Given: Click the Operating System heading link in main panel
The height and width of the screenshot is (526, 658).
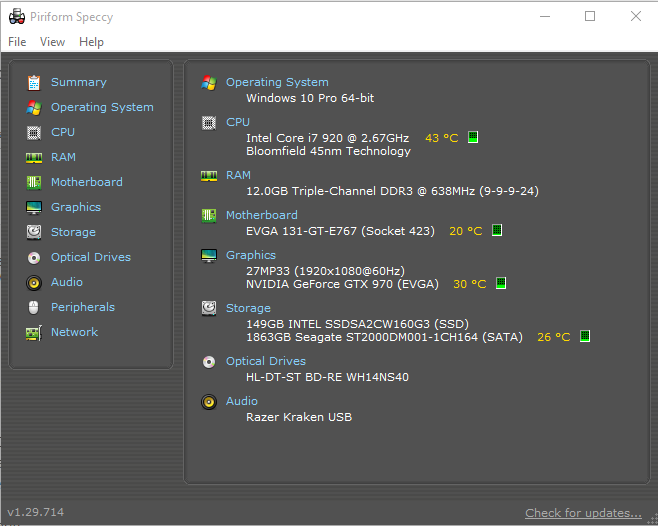Looking at the screenshot, I should pos(277,82).
